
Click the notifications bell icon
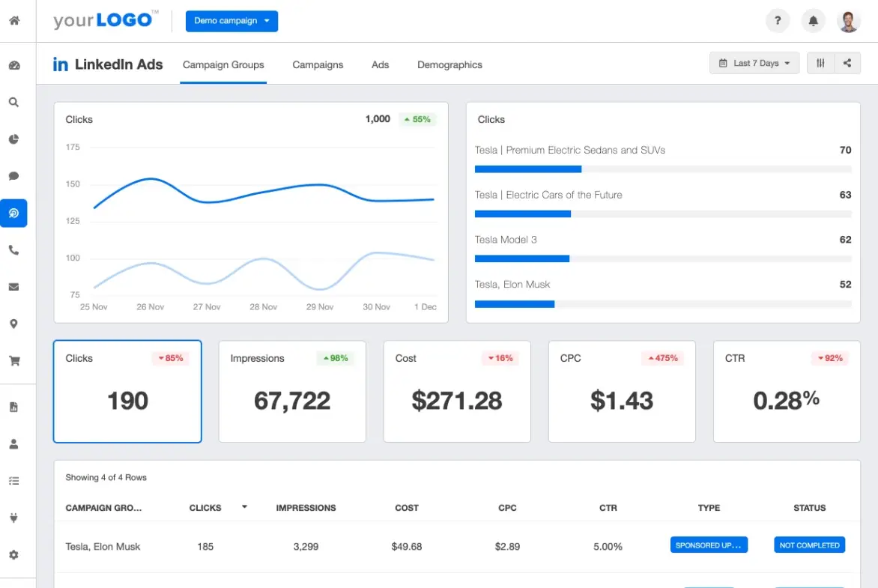tap(813, 21)
